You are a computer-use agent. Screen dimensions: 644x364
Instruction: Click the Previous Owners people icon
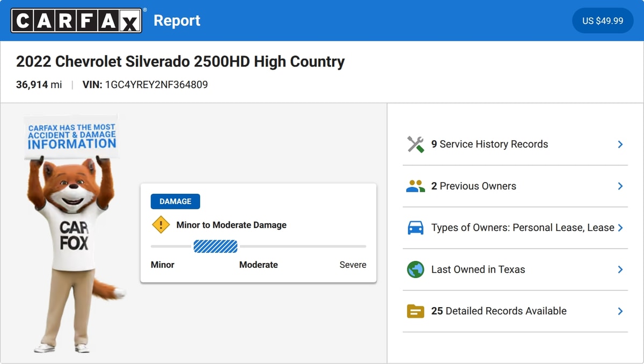(415, 186)
